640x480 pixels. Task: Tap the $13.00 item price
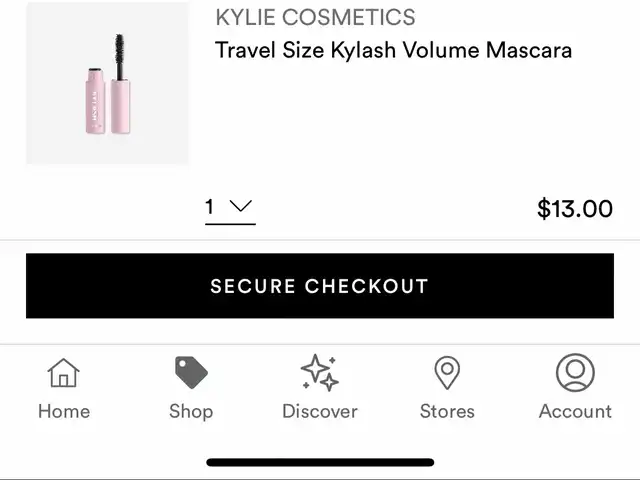575,209
